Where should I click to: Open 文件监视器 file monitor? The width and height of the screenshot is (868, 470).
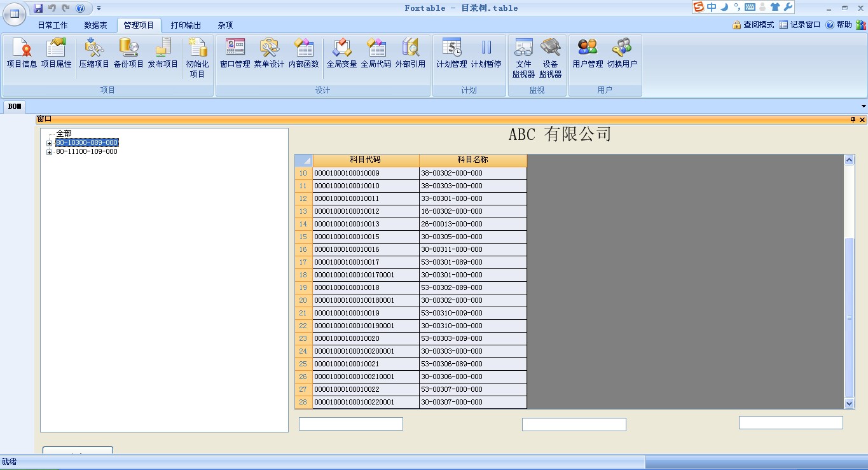(x=523, y=58)
